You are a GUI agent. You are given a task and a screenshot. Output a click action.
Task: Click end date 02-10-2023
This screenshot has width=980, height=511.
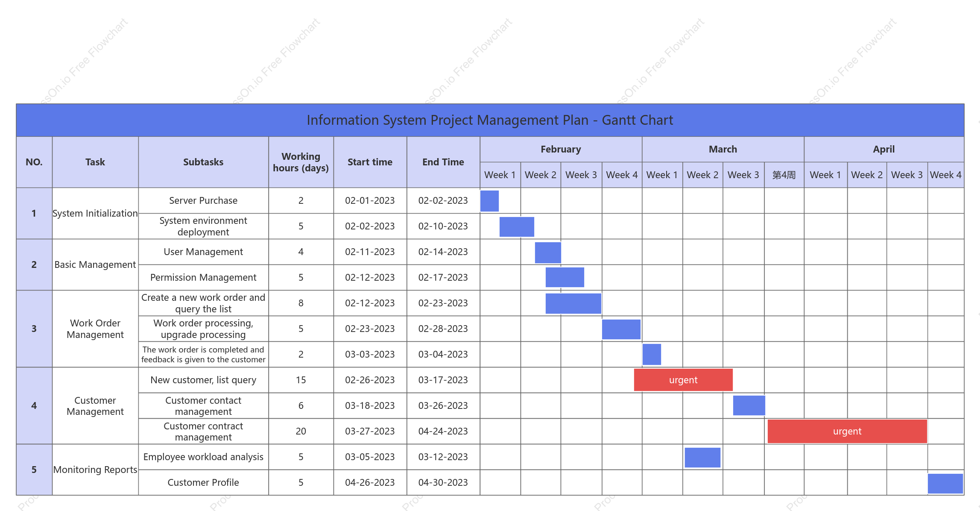click(443, 226)
